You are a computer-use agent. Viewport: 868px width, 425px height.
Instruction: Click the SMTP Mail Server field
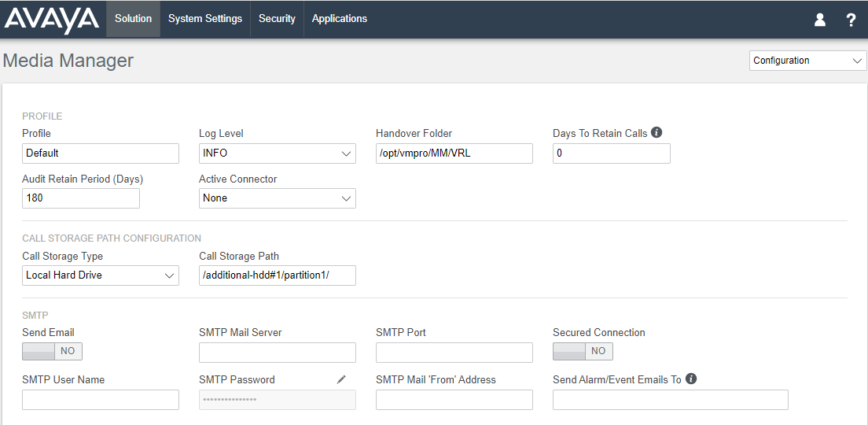[278, 353]
